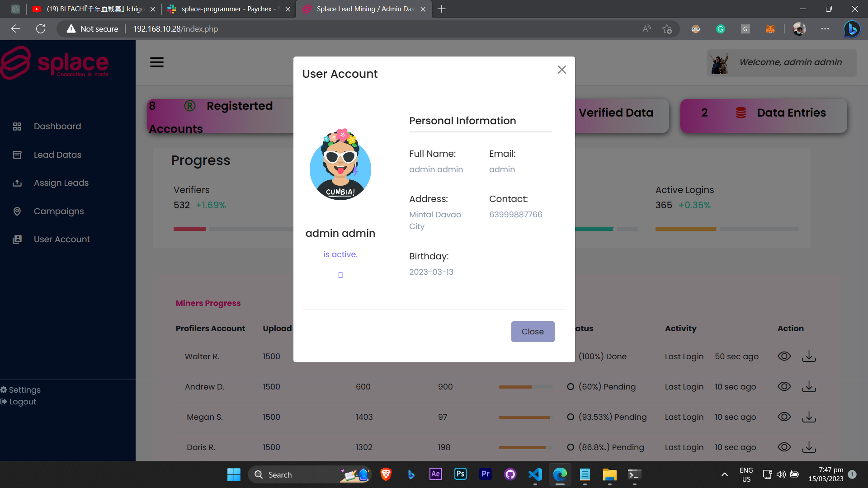Image resolution: width=868 pixels, height=488 pixels.
Task: Click the Assign Leads upload icon
Action: click(x=17, y=183)
